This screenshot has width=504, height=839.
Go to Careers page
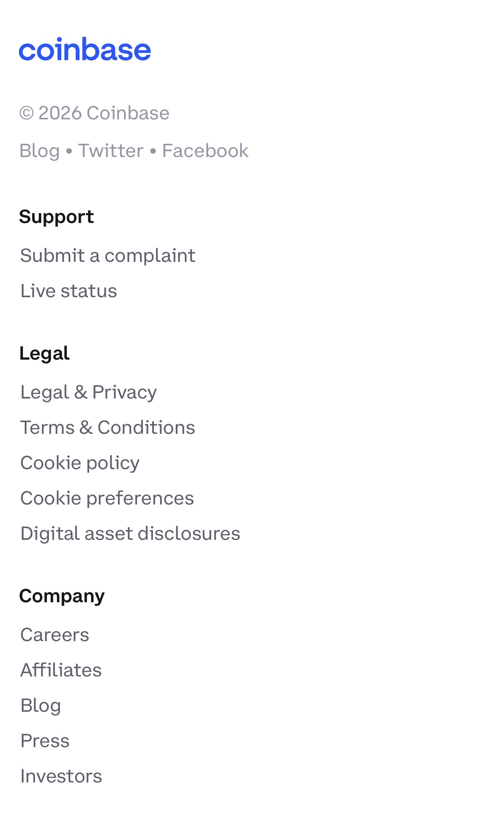point(55,635)
